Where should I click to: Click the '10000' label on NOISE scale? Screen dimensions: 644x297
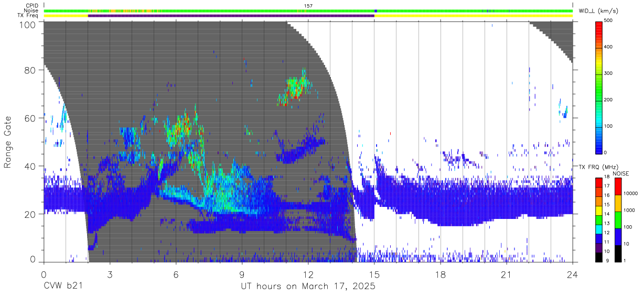click(631, 193)
